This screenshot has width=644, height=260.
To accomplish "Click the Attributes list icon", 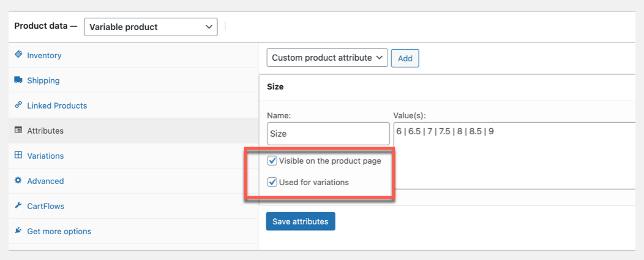I will (18, 131).
